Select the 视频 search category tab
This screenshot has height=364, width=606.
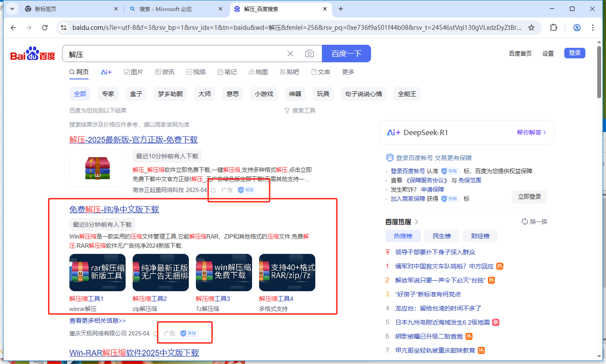[196, 72]
